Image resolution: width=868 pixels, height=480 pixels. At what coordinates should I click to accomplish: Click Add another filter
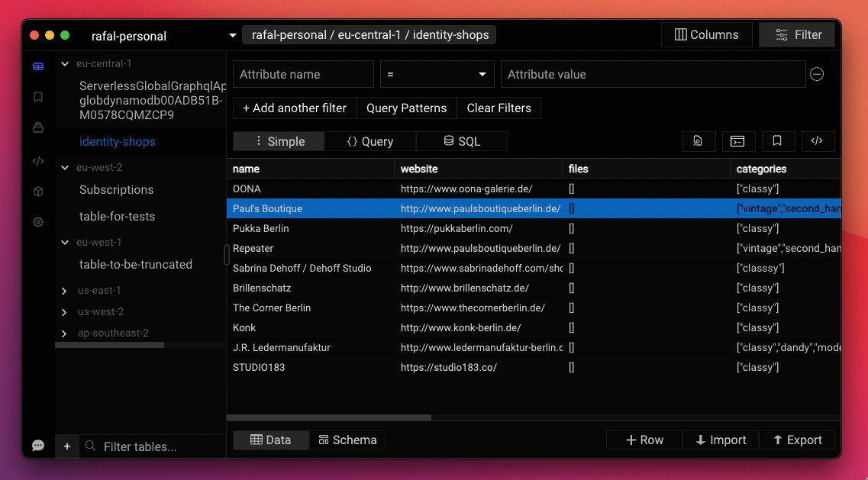295,108
